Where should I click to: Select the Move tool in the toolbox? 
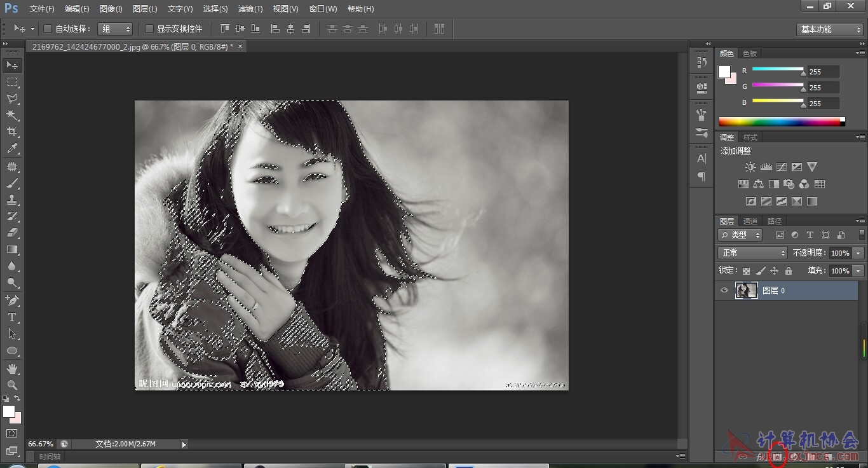12,65
